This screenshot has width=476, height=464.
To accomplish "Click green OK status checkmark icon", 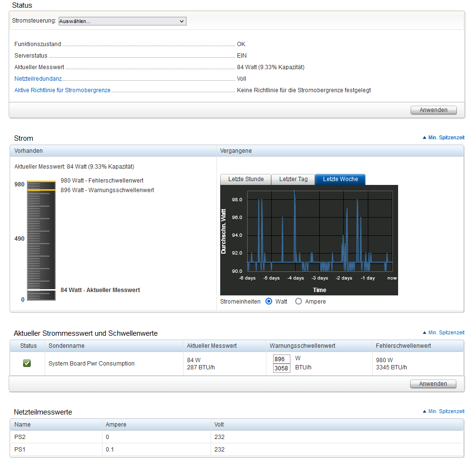I will 27,363.
